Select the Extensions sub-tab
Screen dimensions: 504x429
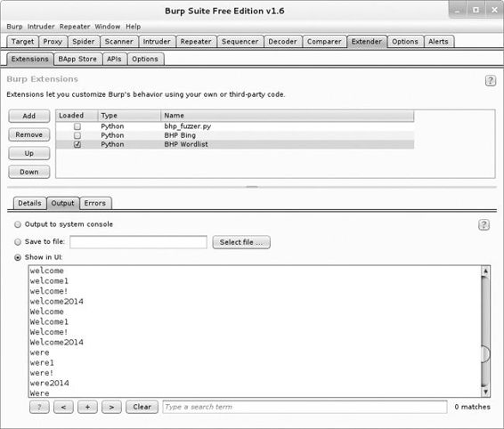tap(30, 59)
